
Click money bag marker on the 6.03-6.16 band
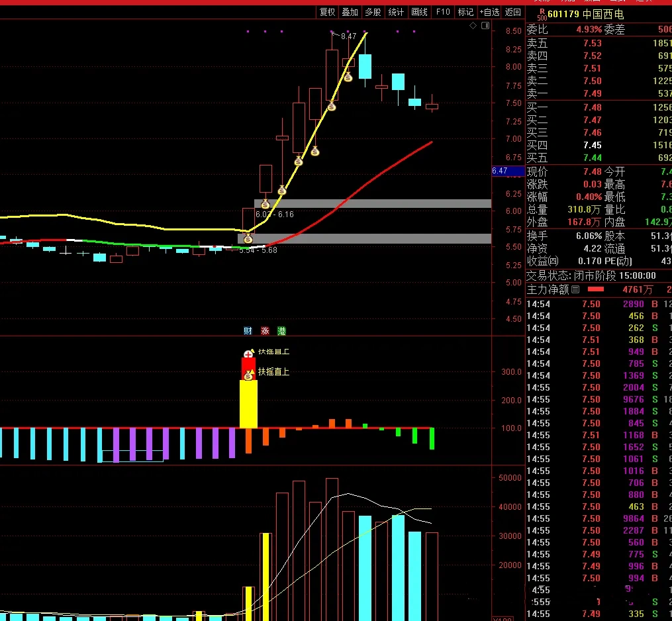[265, 204]
